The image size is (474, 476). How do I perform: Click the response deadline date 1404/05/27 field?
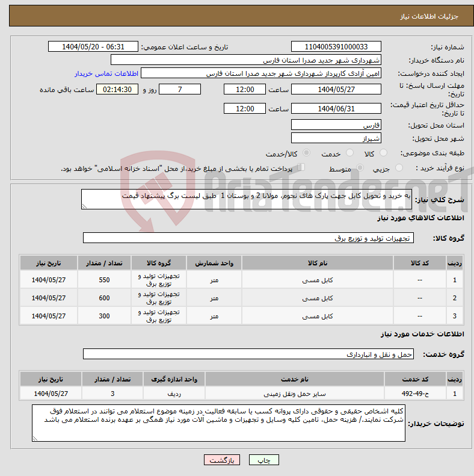click(x=336, y=90)
